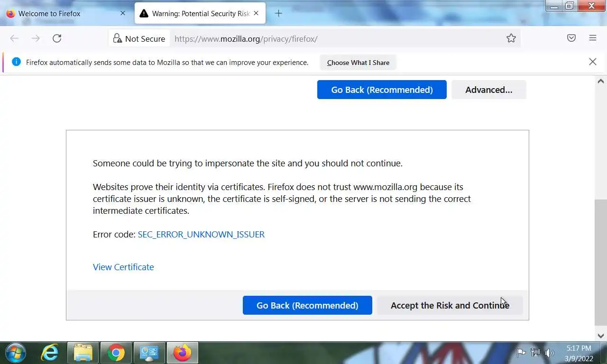Viewport: 607px width, 364px height.
Task: Open the Firefox application menu
Action: click(593, 38)
